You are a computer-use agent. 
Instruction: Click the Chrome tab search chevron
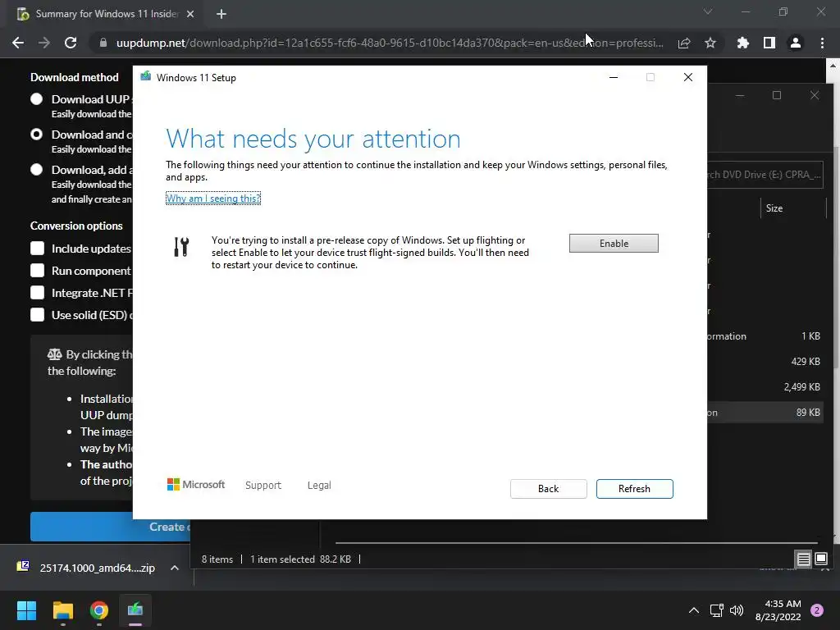708,11
